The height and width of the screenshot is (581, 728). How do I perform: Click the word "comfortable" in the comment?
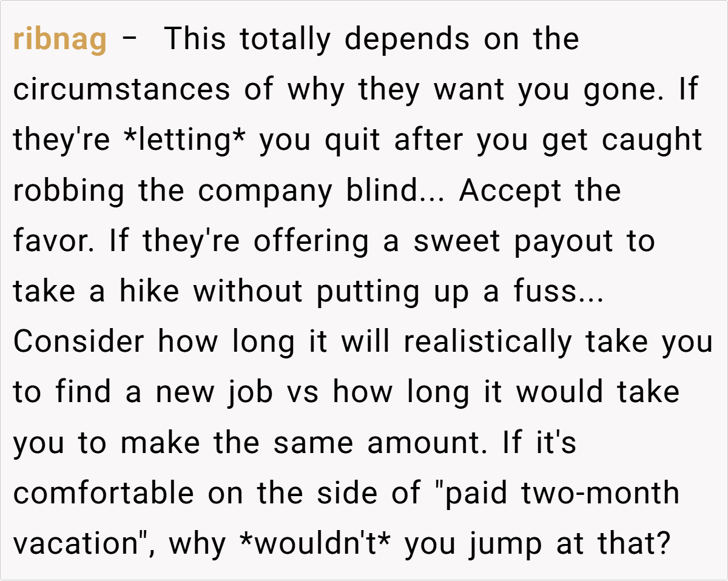[103, 493]
